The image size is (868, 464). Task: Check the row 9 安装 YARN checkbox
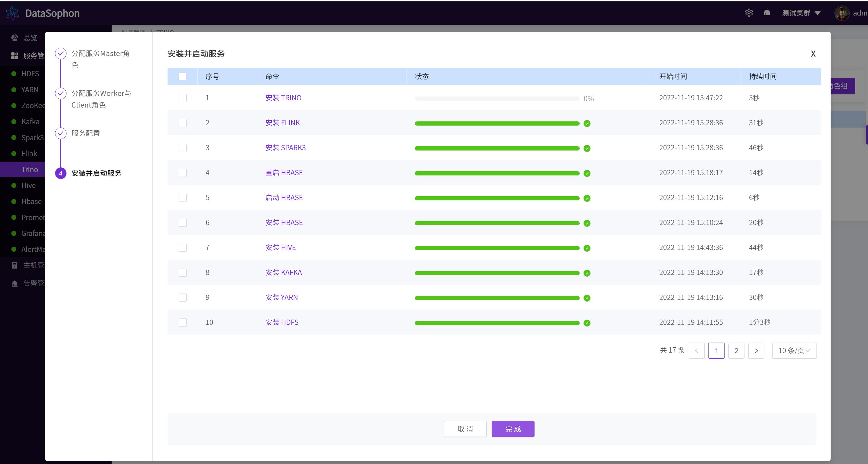182,297
